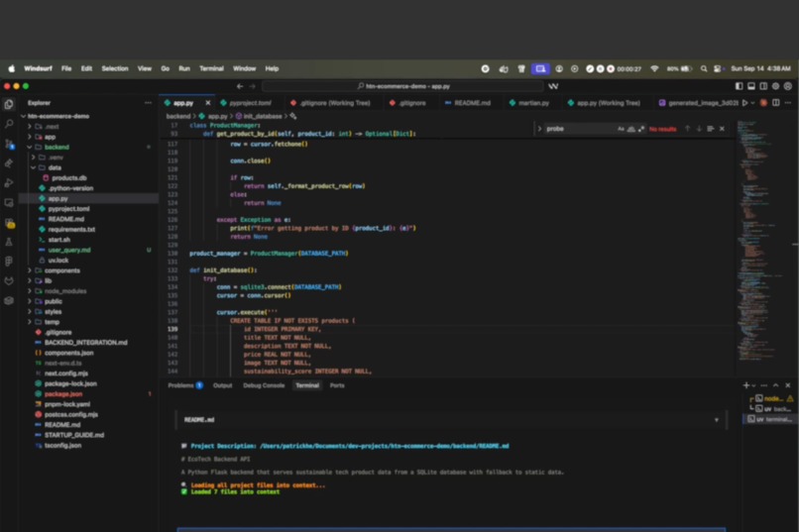Toggle secondary sidebar layout icon in title bar

coord(763,86)
